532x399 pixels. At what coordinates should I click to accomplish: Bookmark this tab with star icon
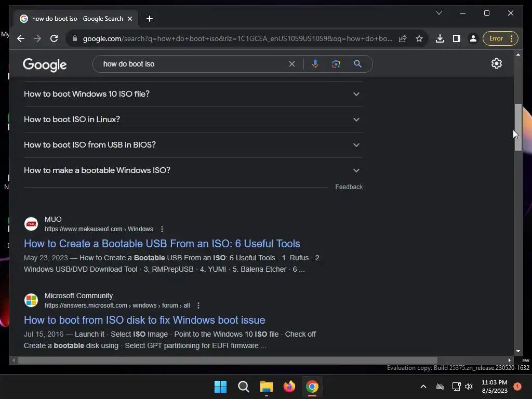click(419, 38)
